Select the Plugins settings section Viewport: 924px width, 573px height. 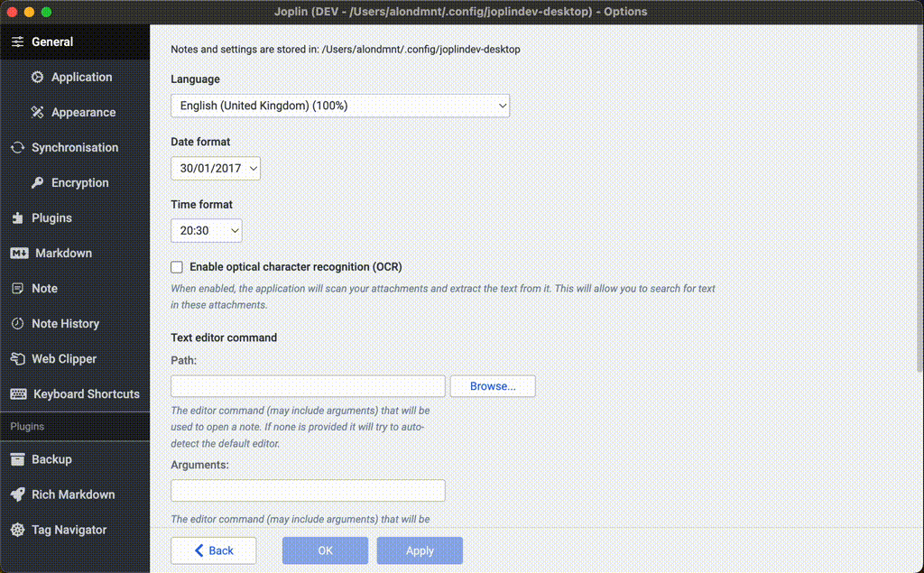75,218
